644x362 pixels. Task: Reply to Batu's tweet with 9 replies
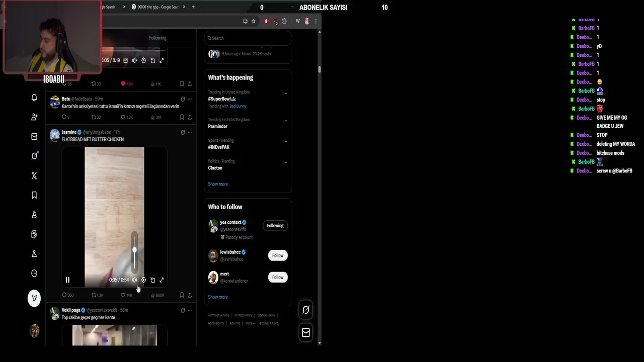65,117
